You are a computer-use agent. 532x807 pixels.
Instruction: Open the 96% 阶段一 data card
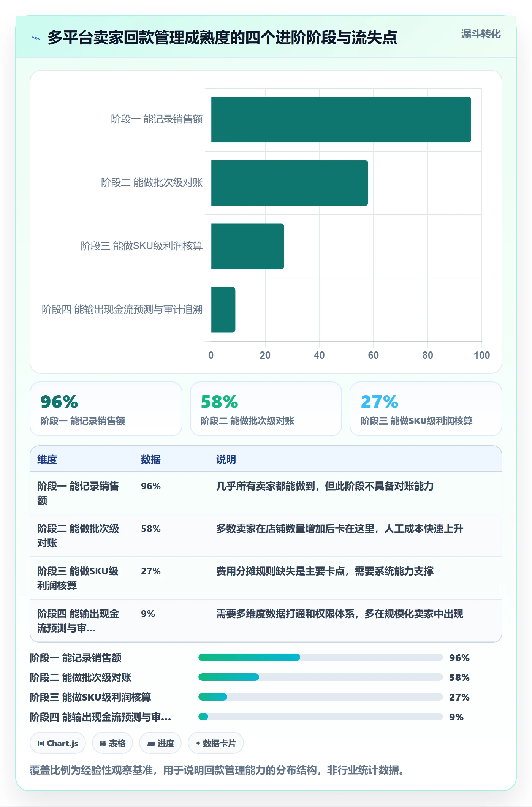point(106,409)
